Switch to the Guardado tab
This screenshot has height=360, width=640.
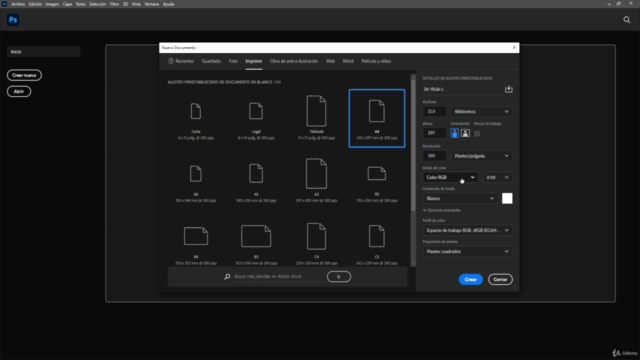211,61
